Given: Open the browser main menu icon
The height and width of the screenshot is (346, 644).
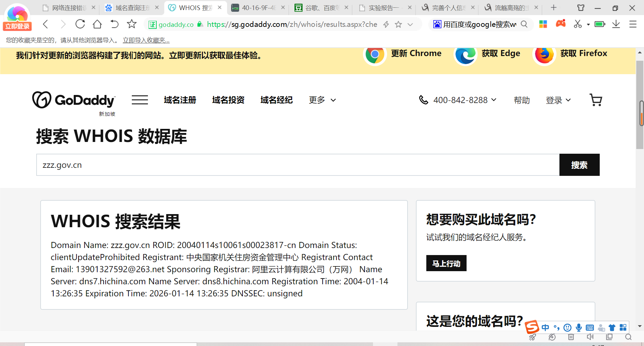Looking at the screenshot, I should pos(633,24).
